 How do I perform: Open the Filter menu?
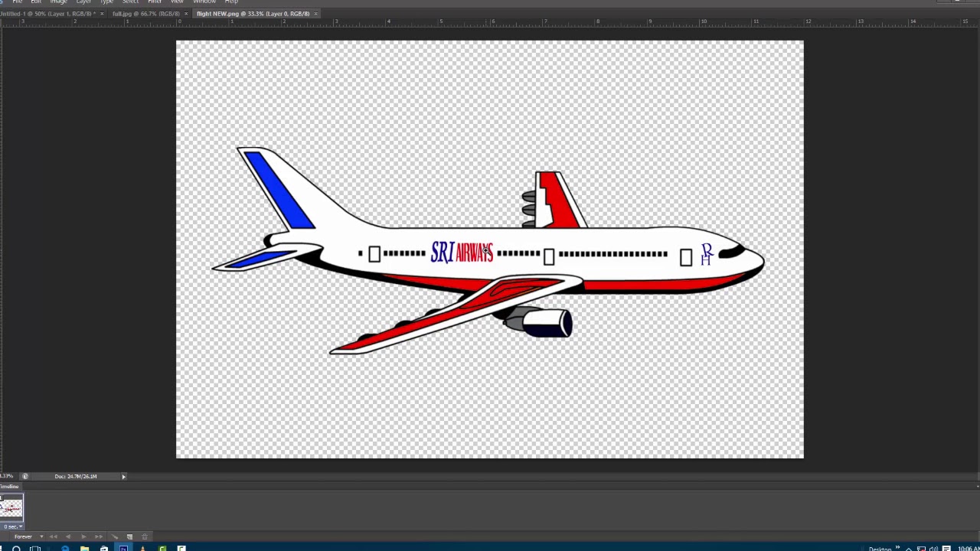[155, 2]
